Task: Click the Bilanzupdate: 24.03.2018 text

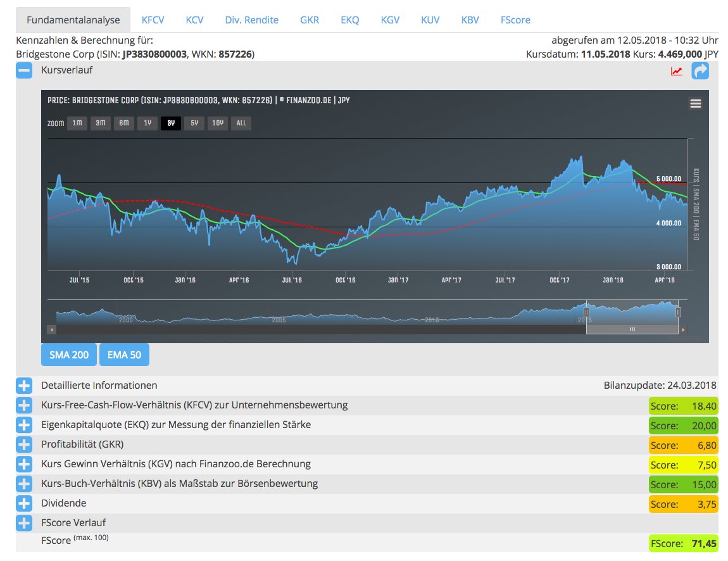Action: point(660,386)
